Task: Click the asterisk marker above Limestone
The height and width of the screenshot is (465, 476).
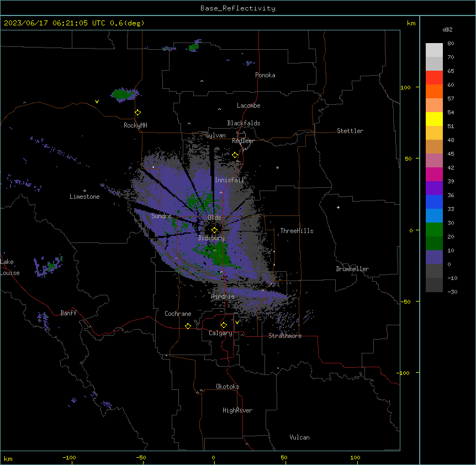Action: coord(84,191)
